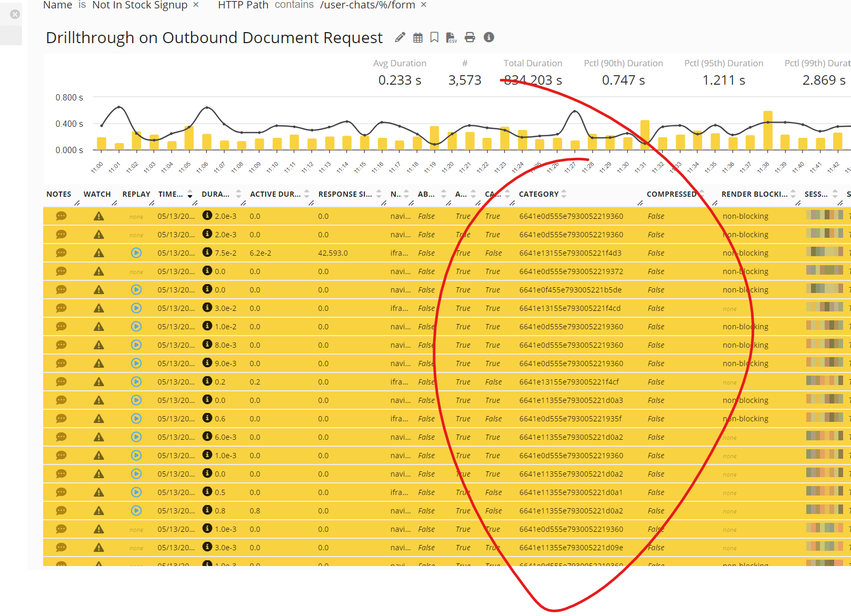Click category value 6641e11355e793005221d09e
Image resolution: width=851 pixels, height=616 pixels.
571,548
